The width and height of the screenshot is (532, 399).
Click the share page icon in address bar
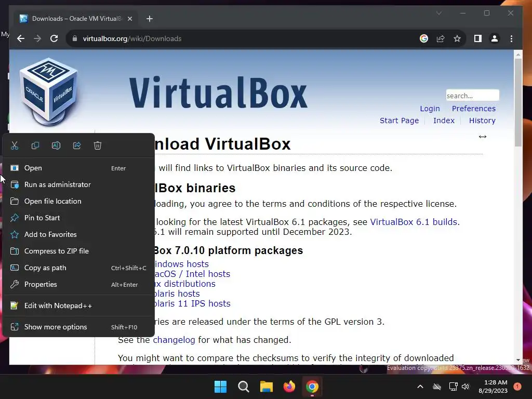441,38
